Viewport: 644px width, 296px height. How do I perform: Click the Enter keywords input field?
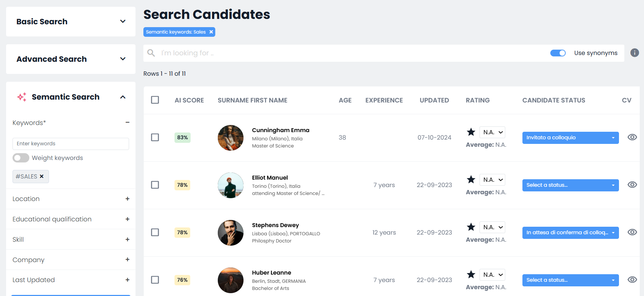[x=71, y=144]
